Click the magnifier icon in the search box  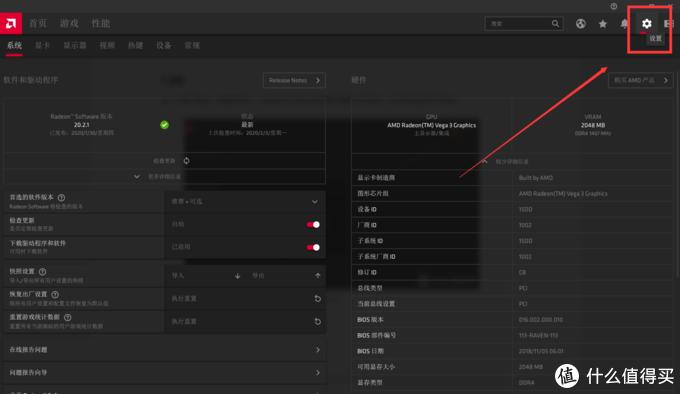point(555,23)
